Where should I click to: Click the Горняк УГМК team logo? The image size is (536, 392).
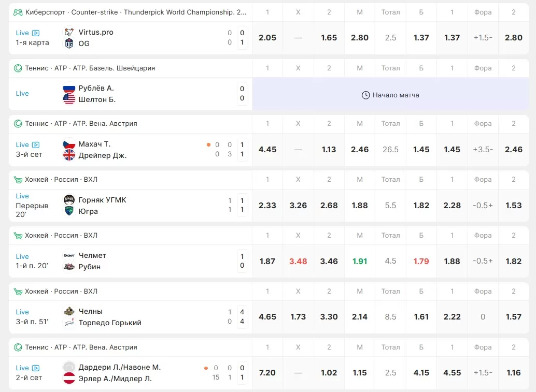[x=69, y=200]
